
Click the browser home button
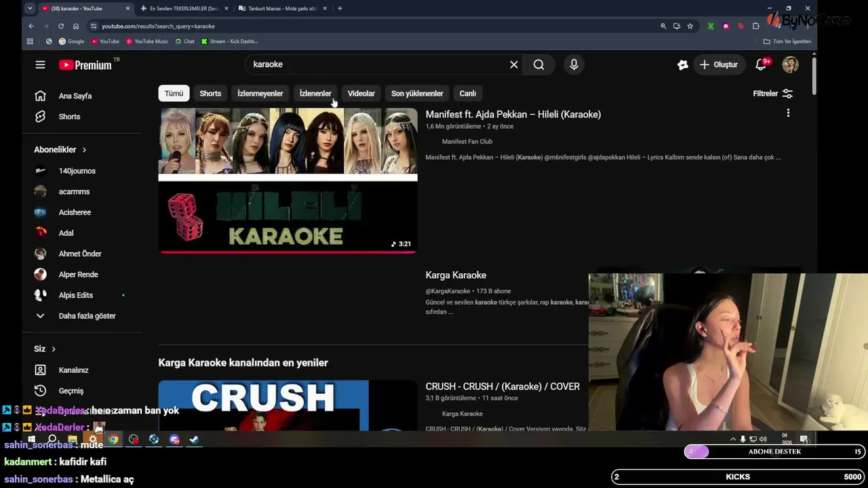(76, 26)
